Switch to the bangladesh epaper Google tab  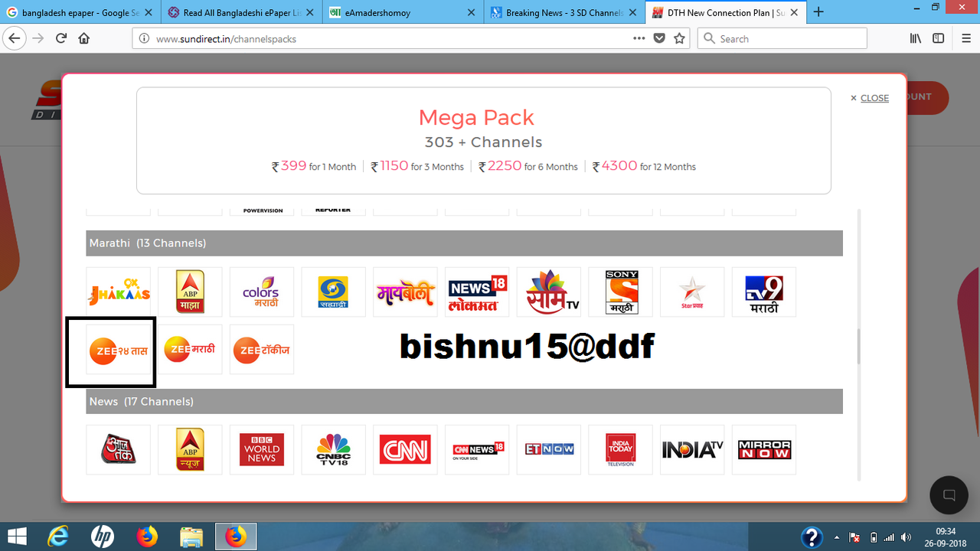(x=79, y=12)
